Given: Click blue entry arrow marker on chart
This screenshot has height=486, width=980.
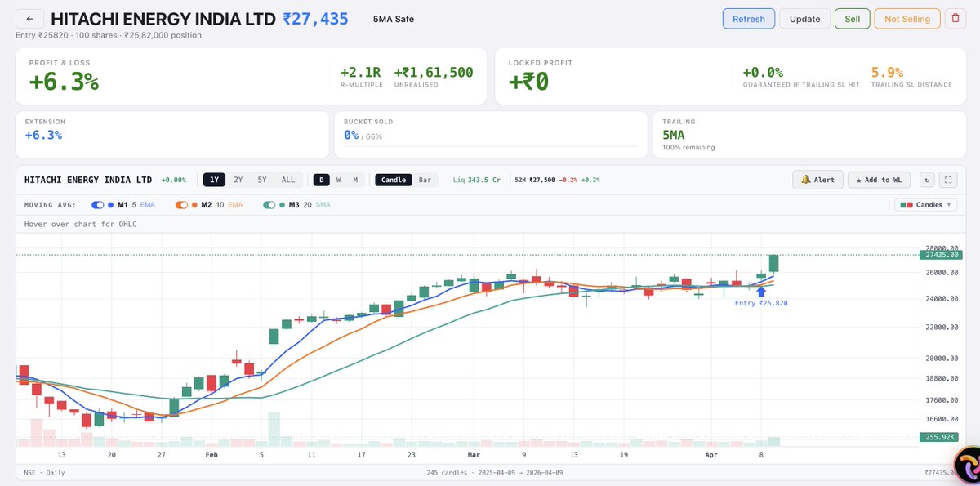Looking at the screenshot, I should 761,291.
